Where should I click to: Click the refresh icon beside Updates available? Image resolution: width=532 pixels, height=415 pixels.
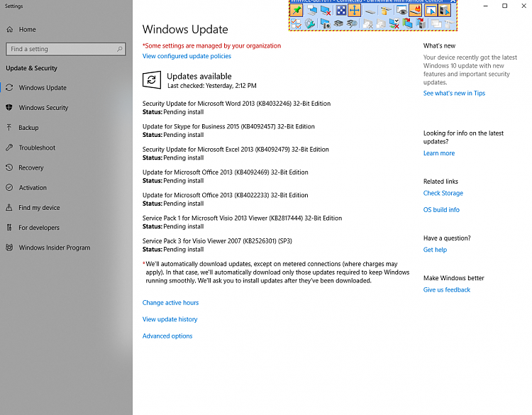151,79
